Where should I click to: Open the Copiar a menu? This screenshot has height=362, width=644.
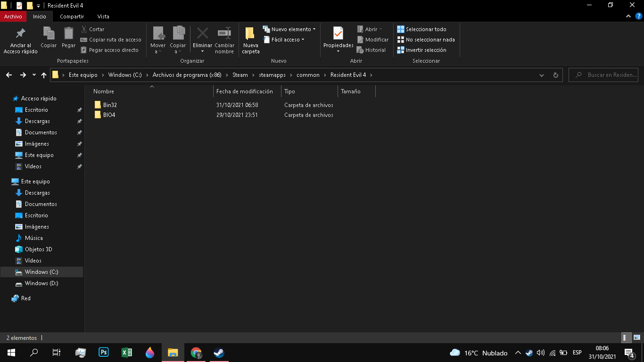pyautogui.click(x=178, y=41)
